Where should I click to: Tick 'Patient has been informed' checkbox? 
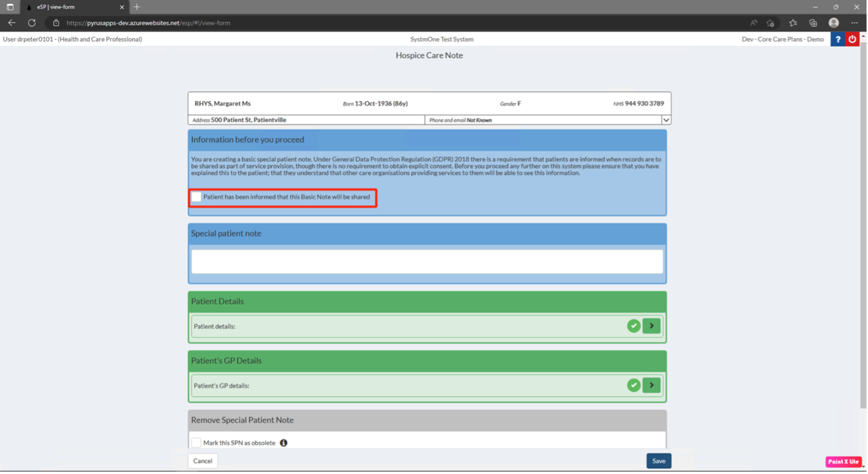[196, 197]
